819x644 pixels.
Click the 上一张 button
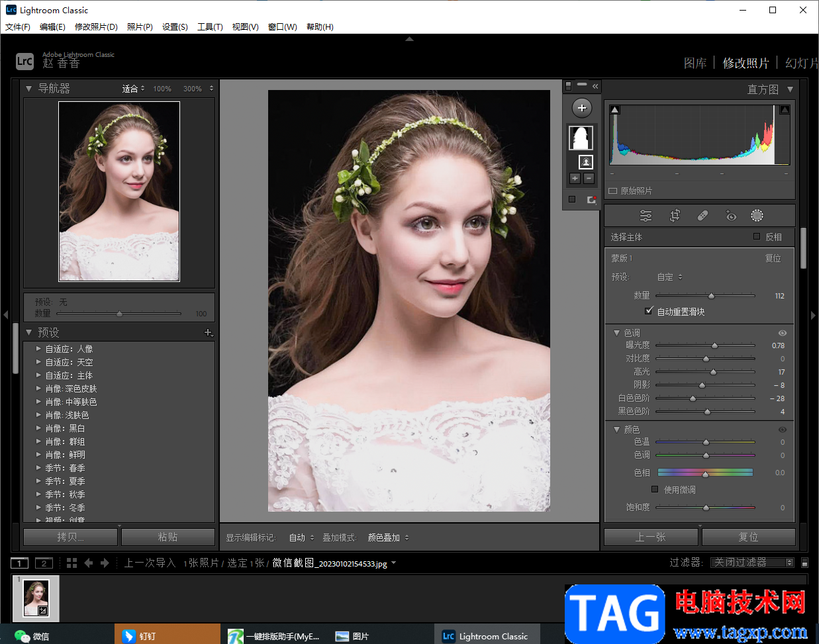point(651,537)
